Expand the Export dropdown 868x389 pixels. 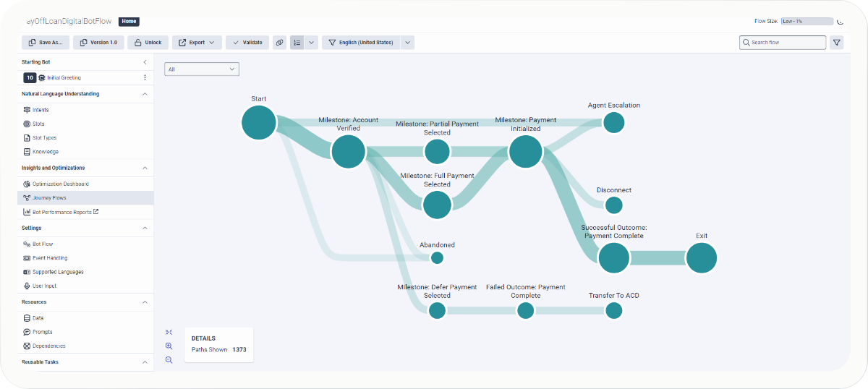[x=197, y=43]
